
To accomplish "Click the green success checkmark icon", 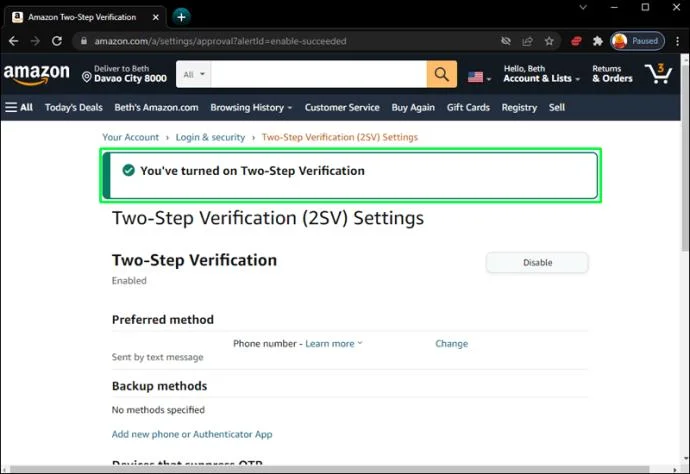I will tap(128, 170).
